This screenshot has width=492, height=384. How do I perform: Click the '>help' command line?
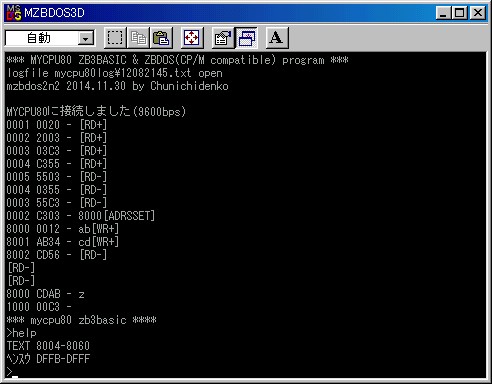[x=22, y=333]
